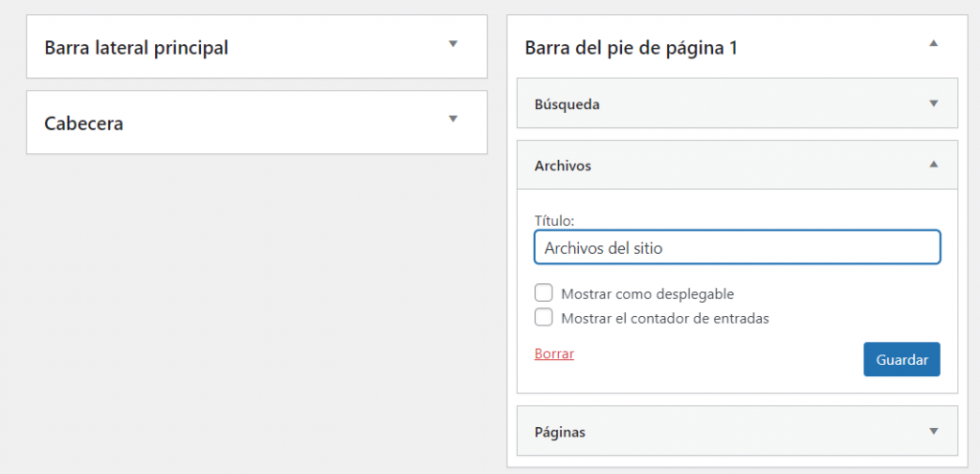This screenshot has width=980, height=474.
Task: Expand the Búsqueda widget arrow
Action: [x=934, y=103]
